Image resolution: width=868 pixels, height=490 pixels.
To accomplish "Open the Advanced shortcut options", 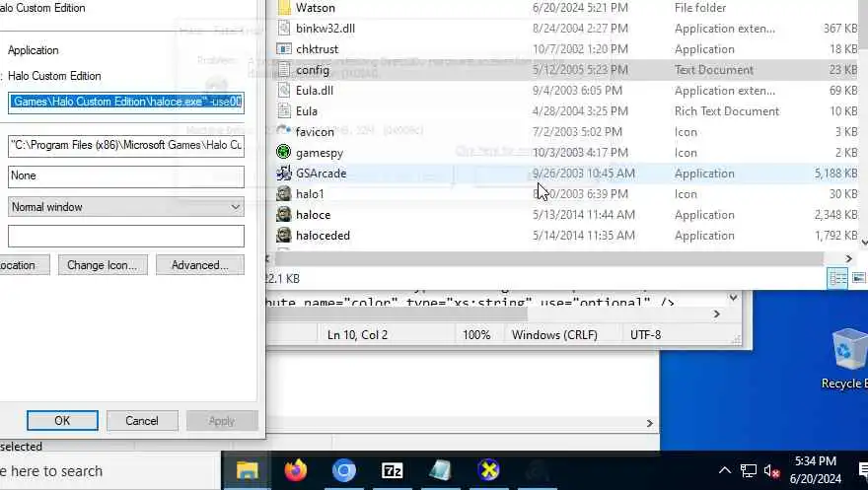I will pyautogui.click(x=200, y=265).
